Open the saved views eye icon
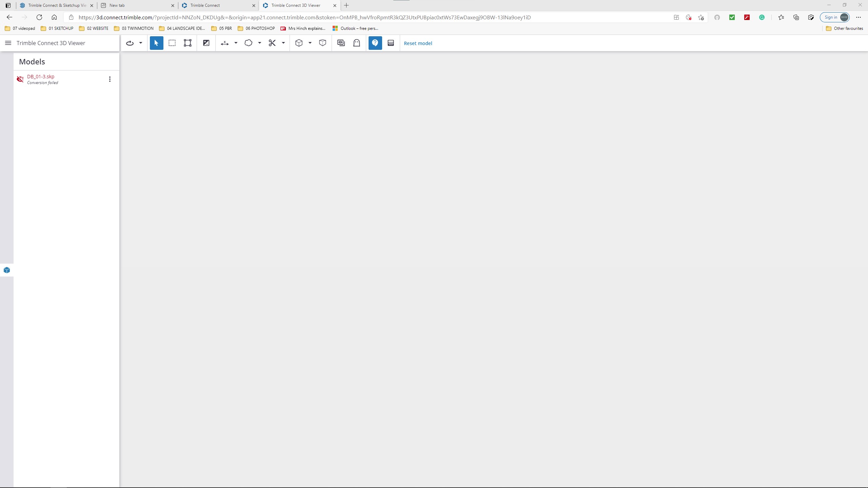This screenshot has height=488, width=868. 341,43
